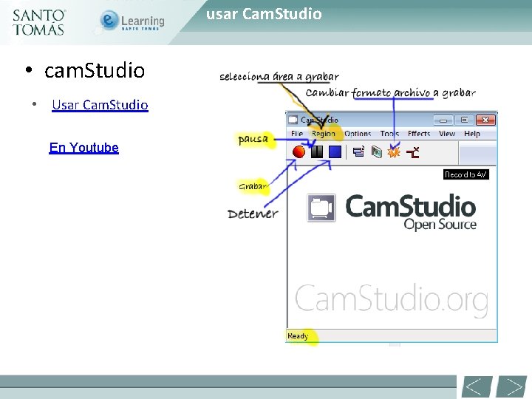Click the Santo Tomás logo

(x=38, y=22)
